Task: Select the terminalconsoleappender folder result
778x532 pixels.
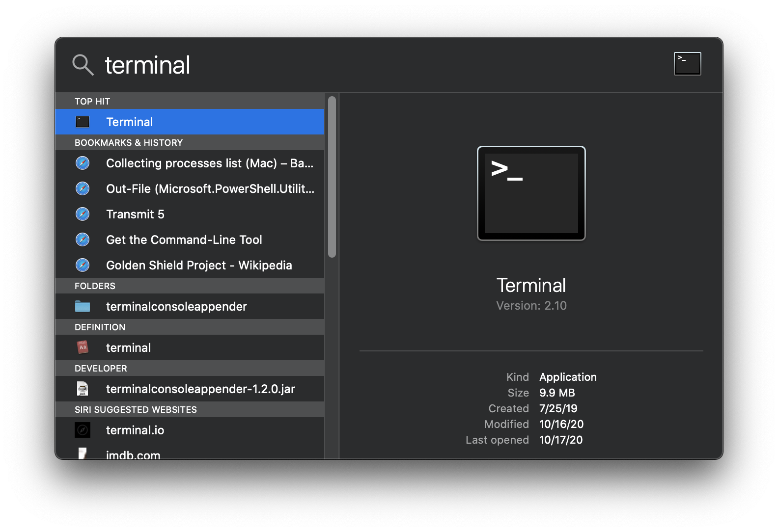Action: pyautogui.click(x=190, y=306)
